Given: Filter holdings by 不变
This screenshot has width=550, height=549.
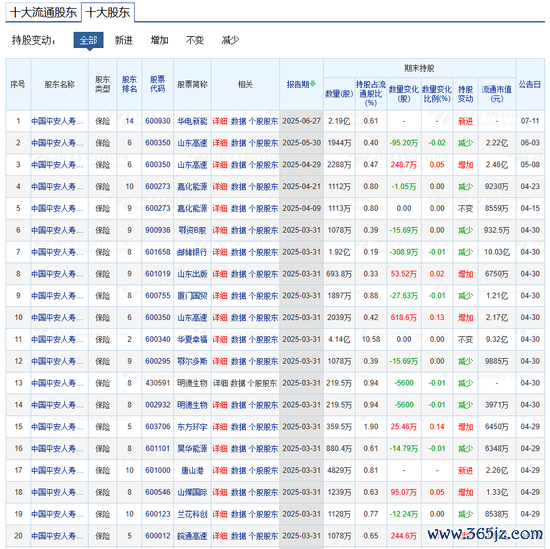Looking at the screenshot, I should pos(195,40).
